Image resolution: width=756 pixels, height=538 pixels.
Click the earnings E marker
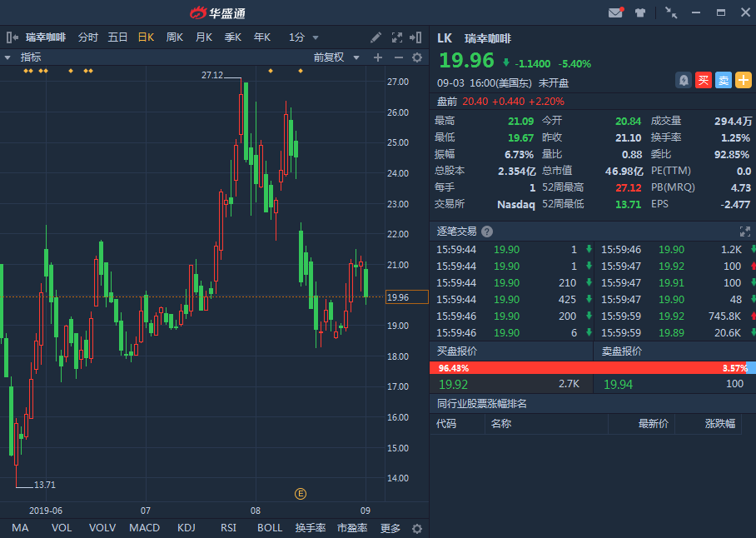click(301, 494)
